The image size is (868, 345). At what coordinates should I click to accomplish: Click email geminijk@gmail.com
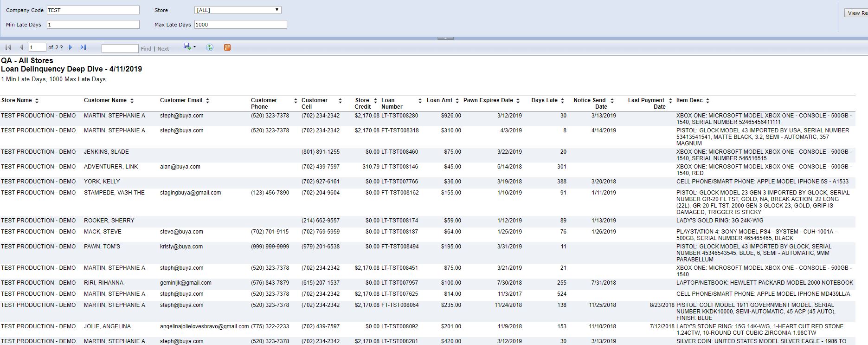[x=186, y=283]
